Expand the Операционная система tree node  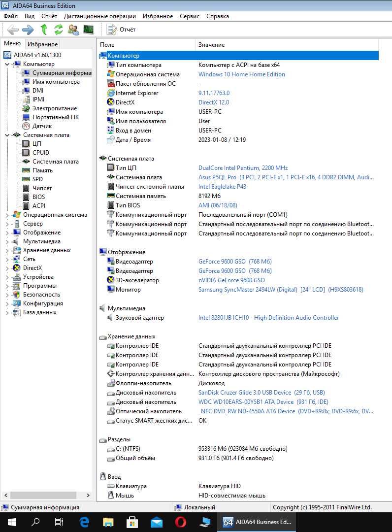pyautogui.click(x=7, y=215)
